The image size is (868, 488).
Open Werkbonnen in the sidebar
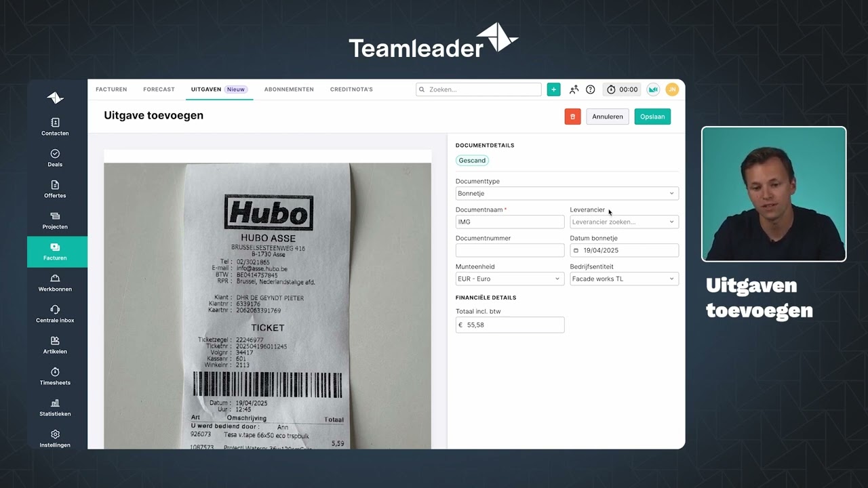tap(56, 283)
